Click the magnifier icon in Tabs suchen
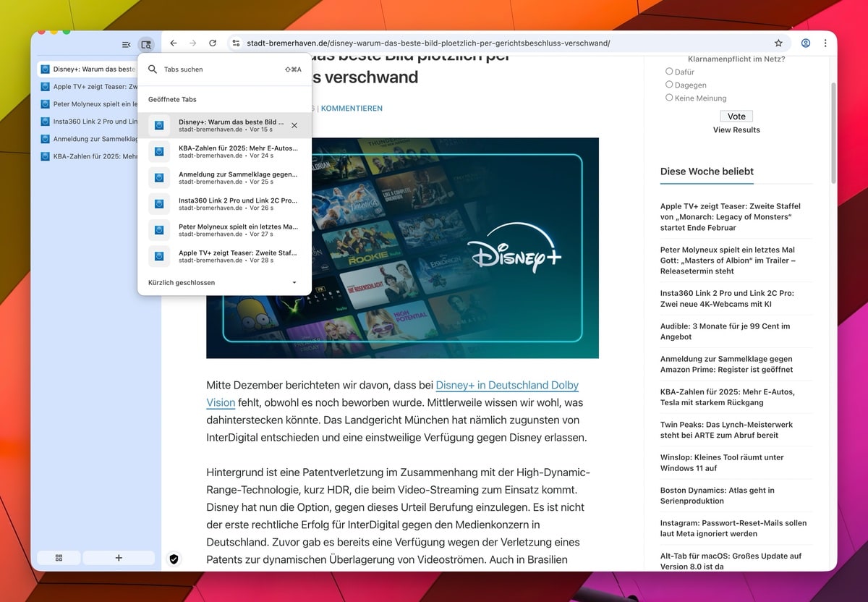 point(153,69)
